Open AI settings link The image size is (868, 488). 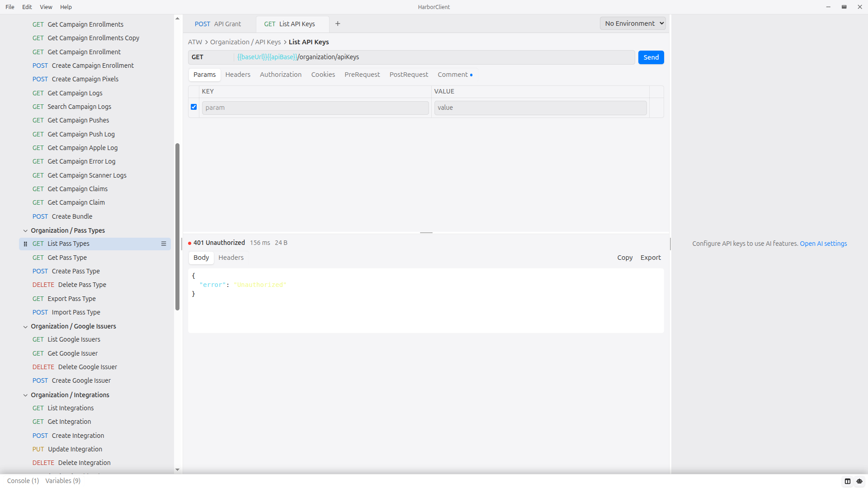pos(823,244)
